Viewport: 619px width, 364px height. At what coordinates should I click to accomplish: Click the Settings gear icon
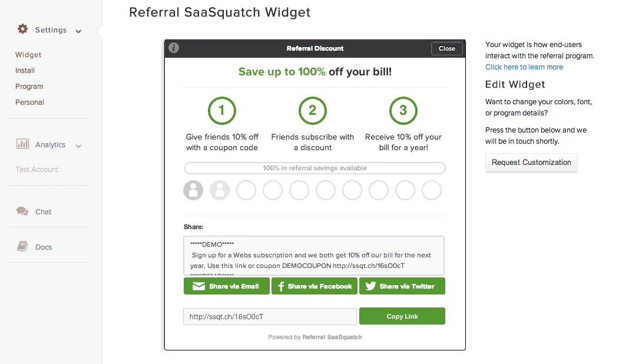point(23,29)
